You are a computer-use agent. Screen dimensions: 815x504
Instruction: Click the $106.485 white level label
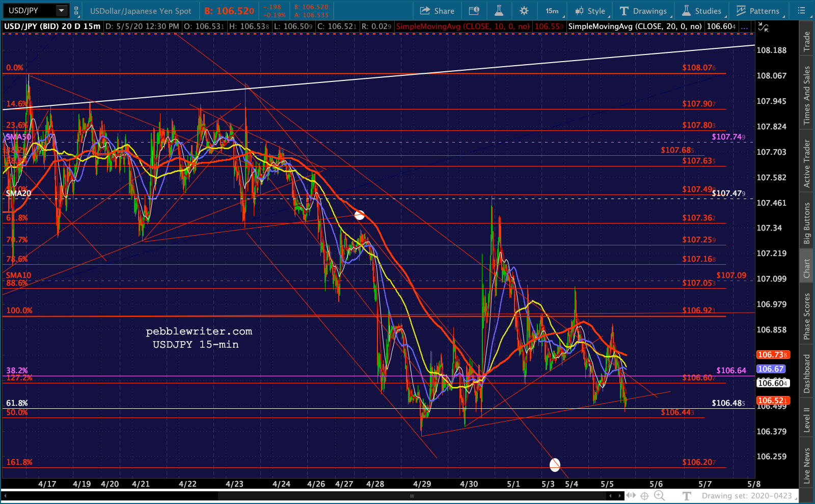coord(728,403)
